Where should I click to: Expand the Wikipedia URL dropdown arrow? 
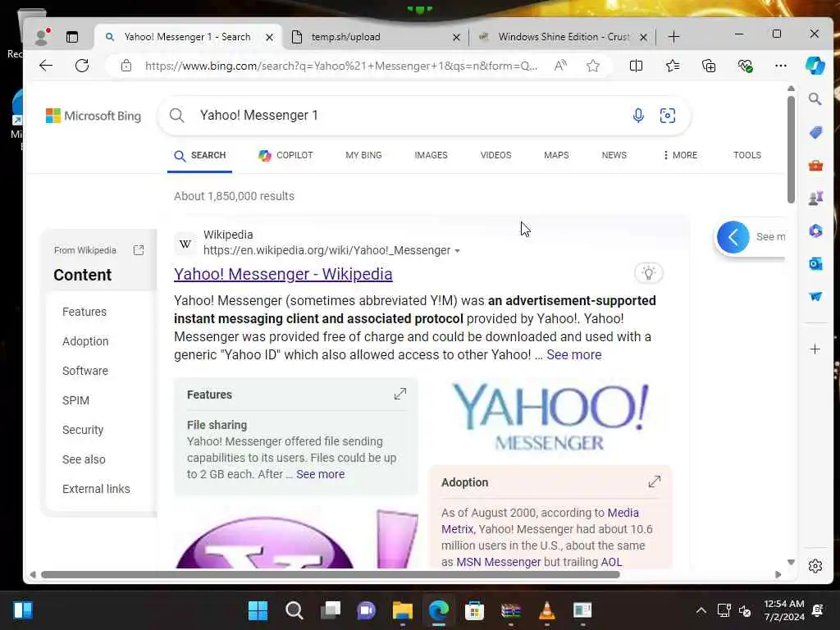click(457, 251)
